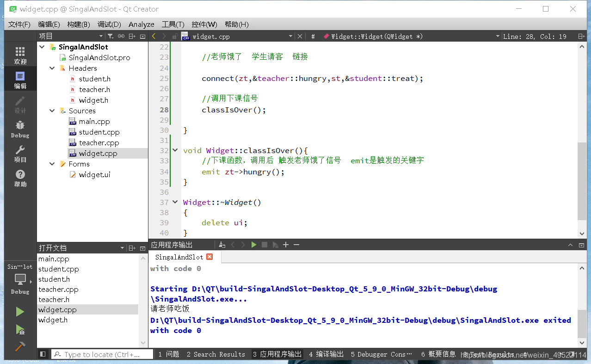Zoom out the output text with the minus icon
Screen dimensions: 591x364
coord(296,245)
